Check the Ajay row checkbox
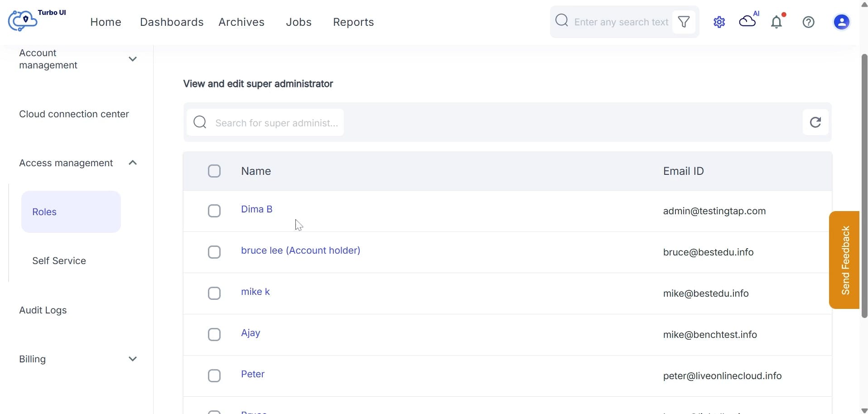Screen dimensions: 868x414 [214, 334]
